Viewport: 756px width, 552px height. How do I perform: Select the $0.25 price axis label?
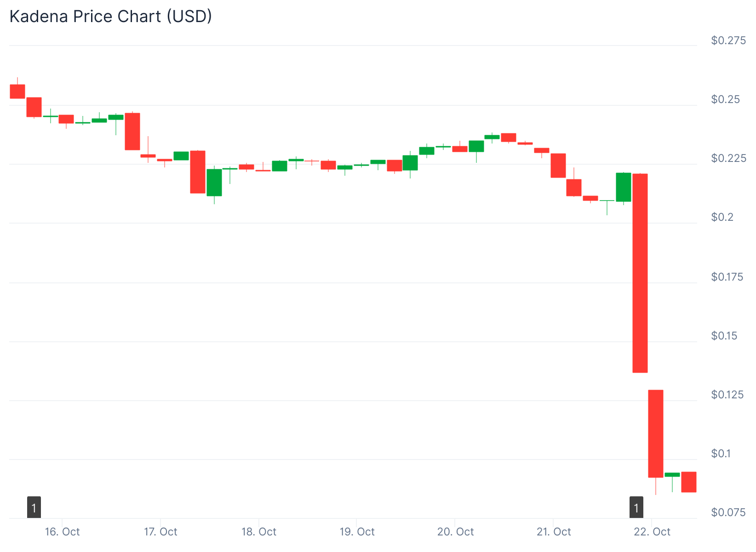point(726,99)
